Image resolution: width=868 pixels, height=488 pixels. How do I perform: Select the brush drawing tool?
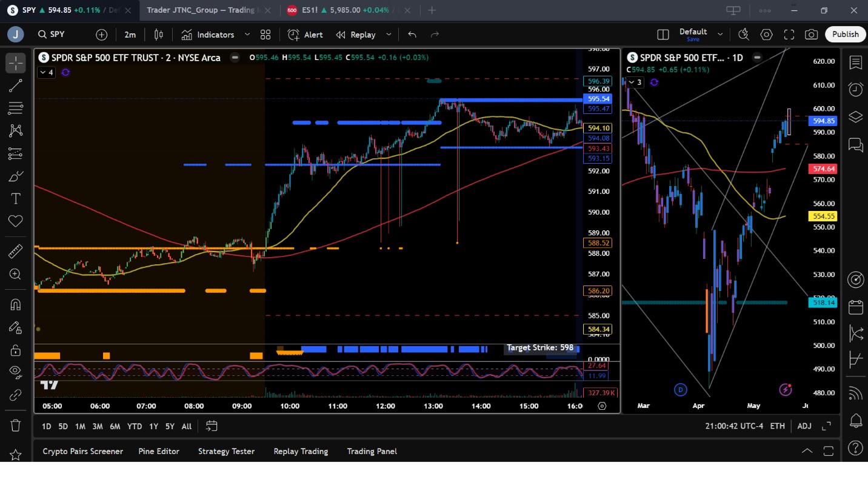point(16,176)
